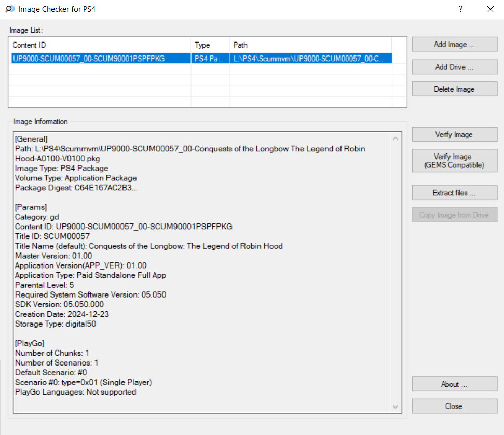Click Verify Image (GEMS Compatible) button
The height and width of the screenshot is (435, 504).
[x=455, y=161]
